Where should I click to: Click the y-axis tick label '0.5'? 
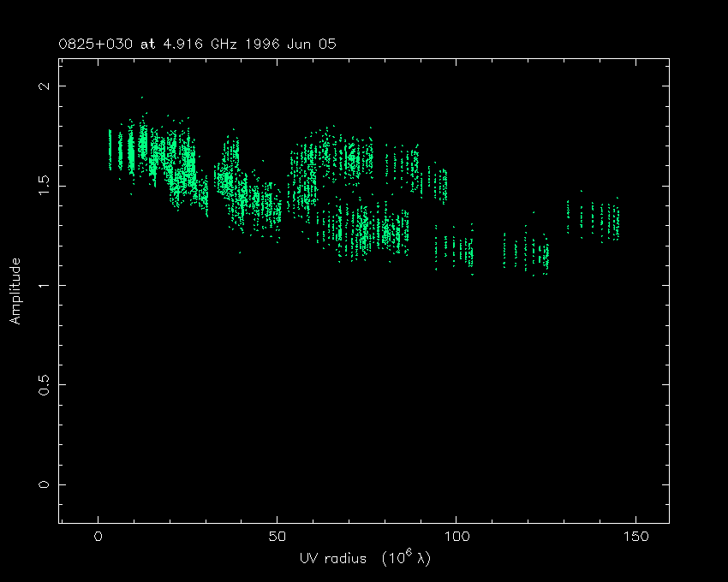tap(43, 385)
